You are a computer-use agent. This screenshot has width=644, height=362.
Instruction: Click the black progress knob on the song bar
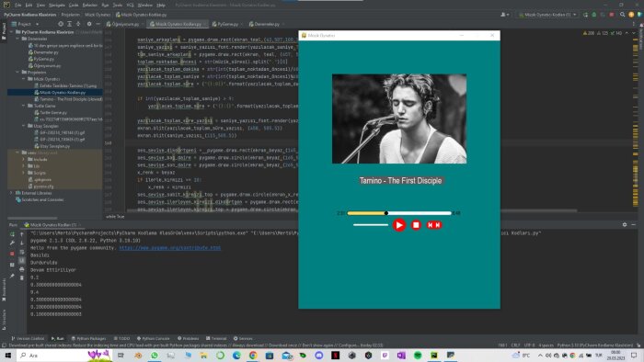[x=386, y=213]
